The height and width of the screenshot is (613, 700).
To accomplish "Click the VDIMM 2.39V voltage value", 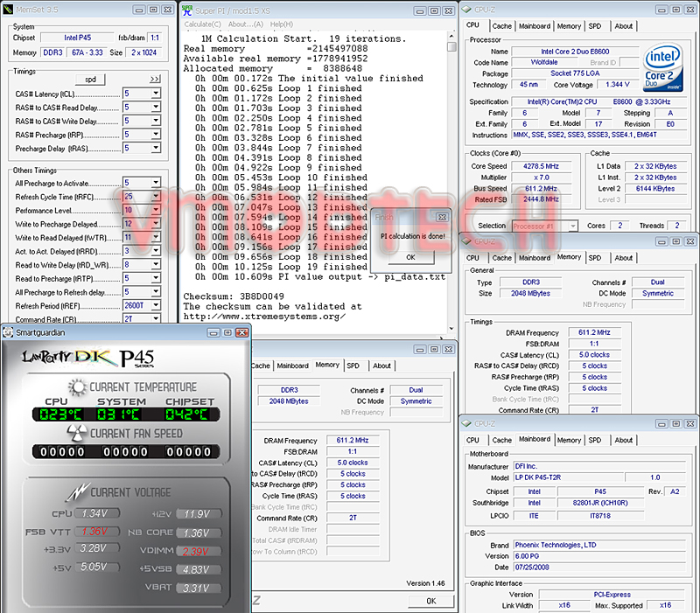I will 196,552.
